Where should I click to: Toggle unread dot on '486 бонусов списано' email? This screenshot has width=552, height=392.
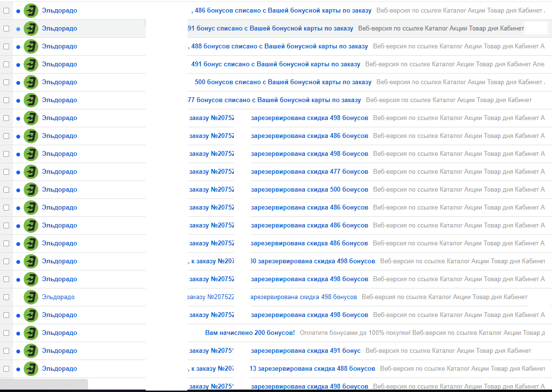pos(18,11)
